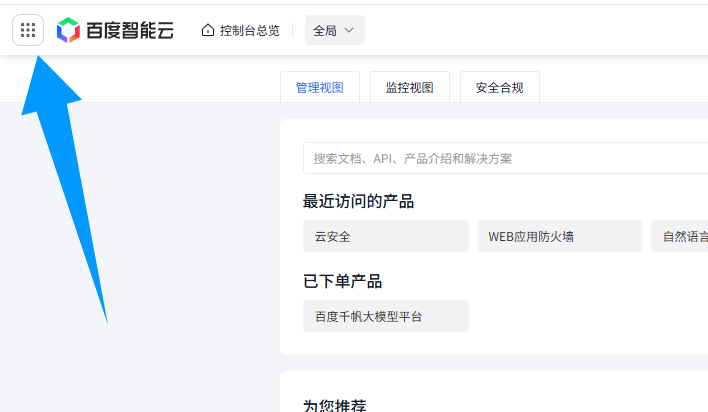
Task: Switch to the 监控视图 tab
Action: click(409, 87)
